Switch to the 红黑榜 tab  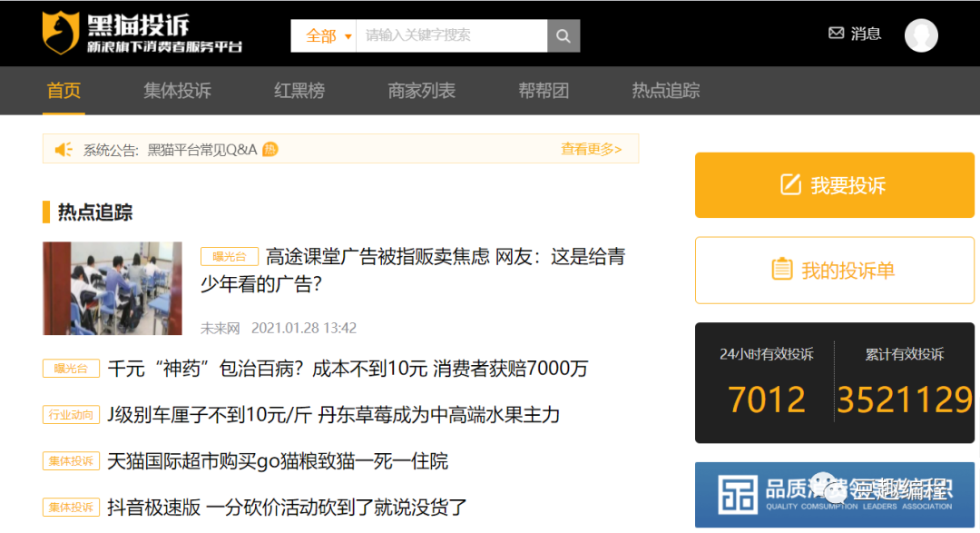299,91
